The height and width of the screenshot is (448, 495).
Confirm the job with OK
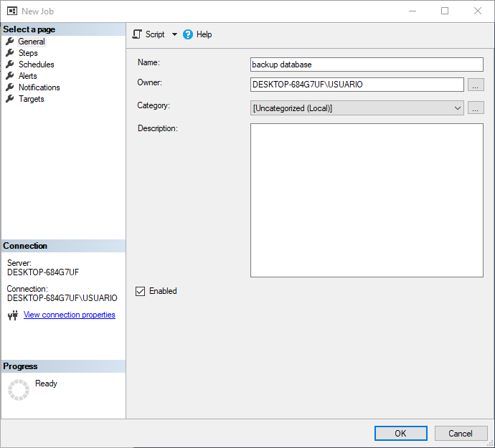(401, 433)
